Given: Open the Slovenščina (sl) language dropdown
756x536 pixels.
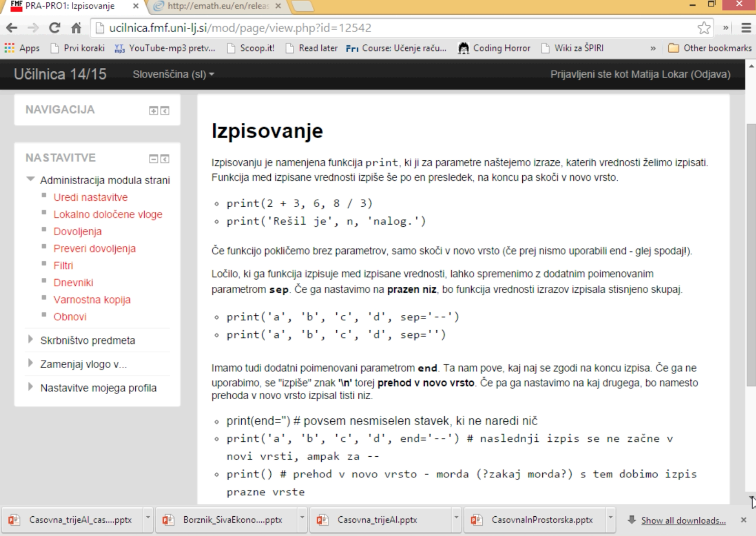Looking at the screenshot, I should coord(174,74).
